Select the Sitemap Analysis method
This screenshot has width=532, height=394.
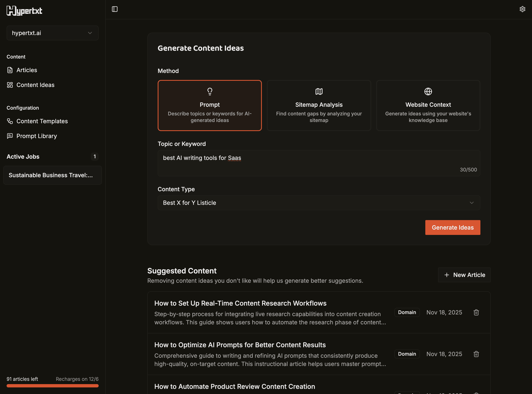click(x=319, y=106)
